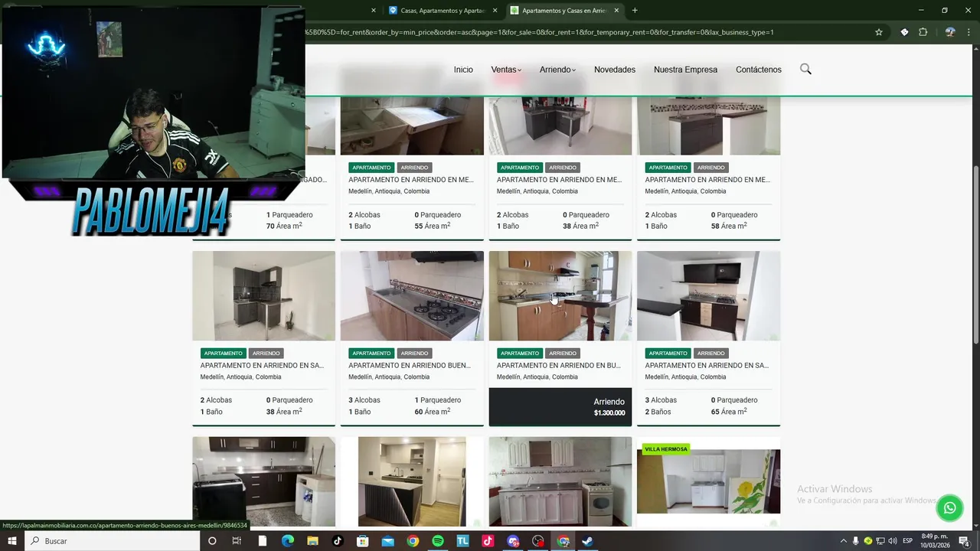Open the taskbar clock showing 8:49 p. m.
This screenshot has height=551, width=980.
pos(935,541)
